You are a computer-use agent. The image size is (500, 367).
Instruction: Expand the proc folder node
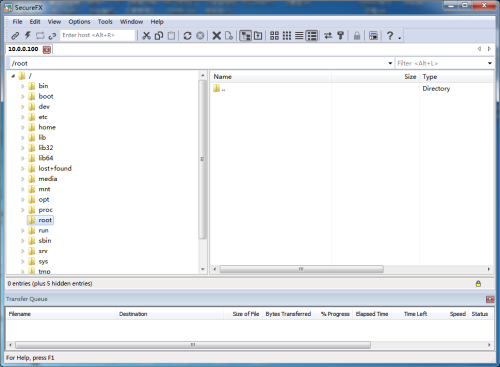click(23, 210)
